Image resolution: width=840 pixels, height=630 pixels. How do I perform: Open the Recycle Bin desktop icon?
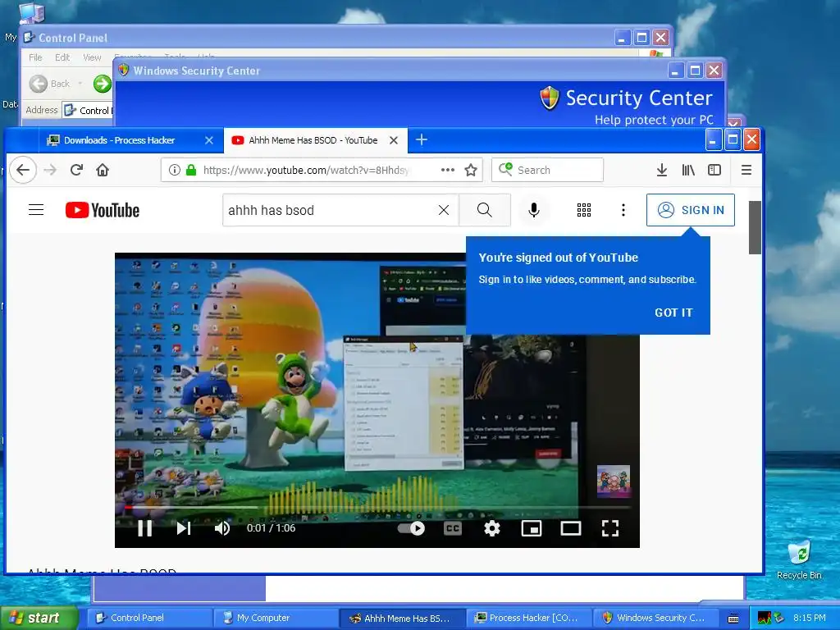[799, 559]
